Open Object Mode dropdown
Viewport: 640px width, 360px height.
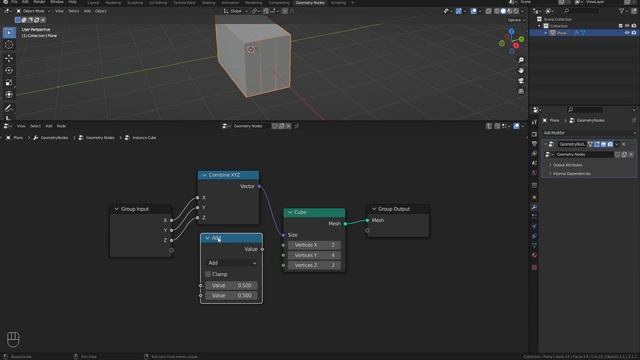(x=33, y=11)
